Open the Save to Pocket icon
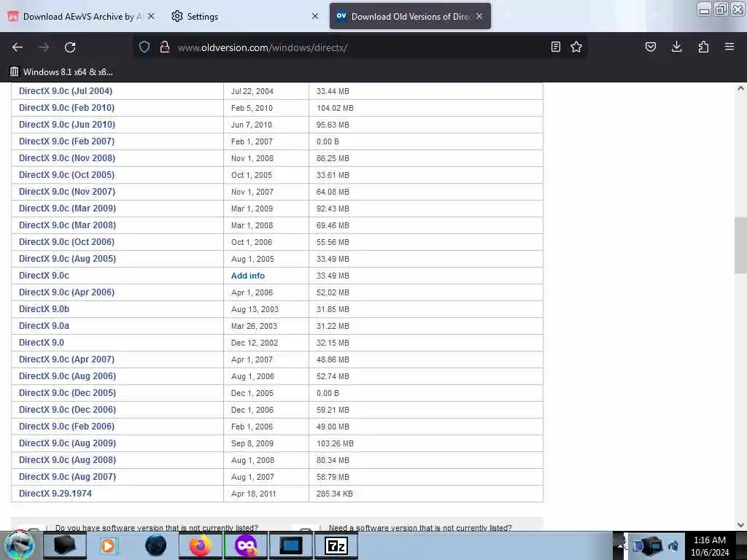This screenshot has width=747, height=560. click(x=650, y=47)
